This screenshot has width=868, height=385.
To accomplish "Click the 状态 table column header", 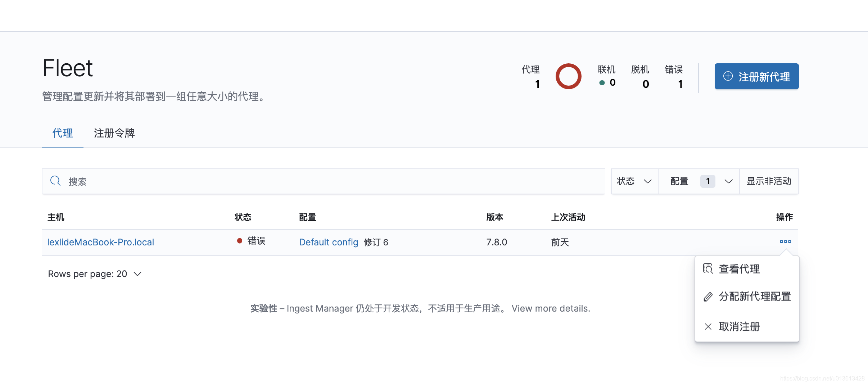I will pos(243,217).
